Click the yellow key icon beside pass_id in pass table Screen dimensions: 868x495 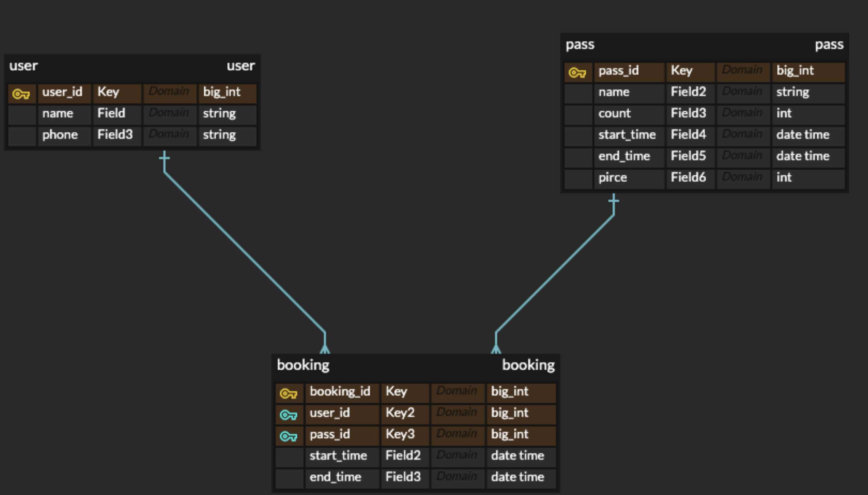pos(577,72)
